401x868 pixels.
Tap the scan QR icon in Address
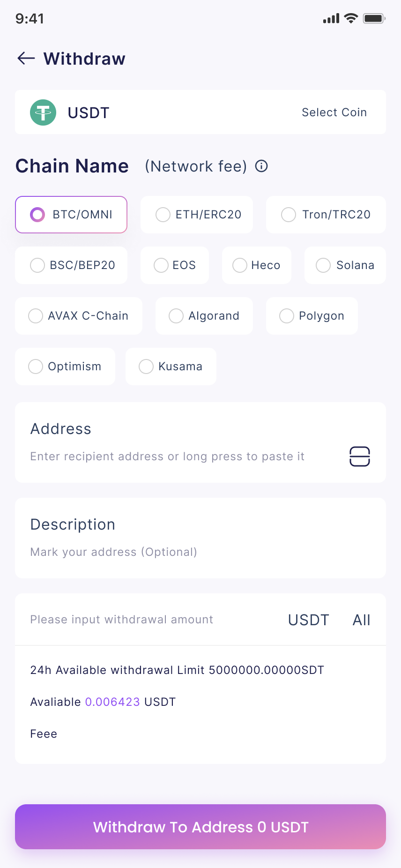360,456
